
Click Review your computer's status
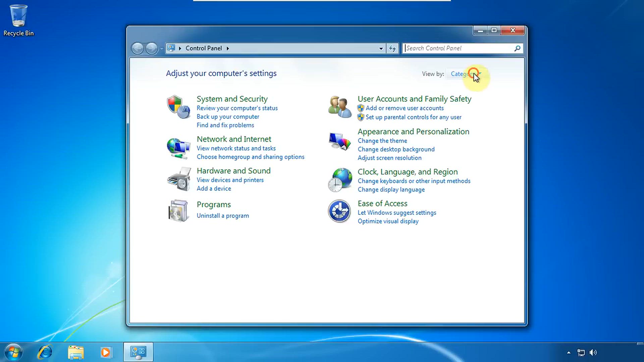[x=237, y=108]
